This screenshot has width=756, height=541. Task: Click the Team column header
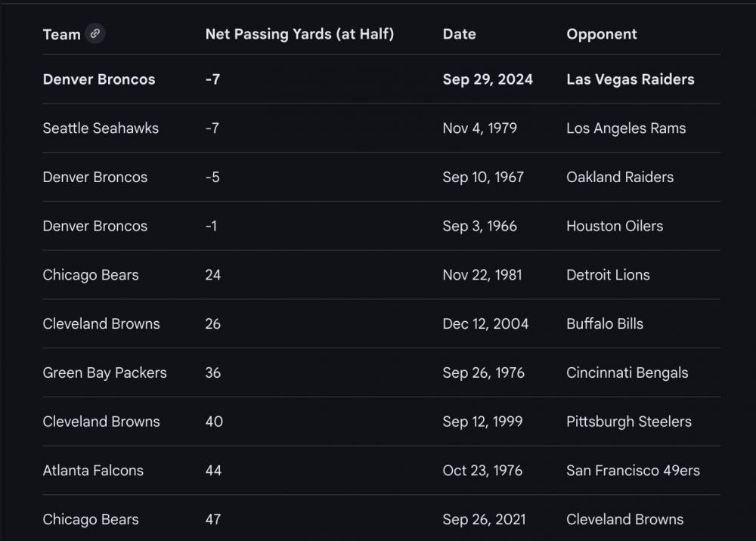tap(61, 35)
